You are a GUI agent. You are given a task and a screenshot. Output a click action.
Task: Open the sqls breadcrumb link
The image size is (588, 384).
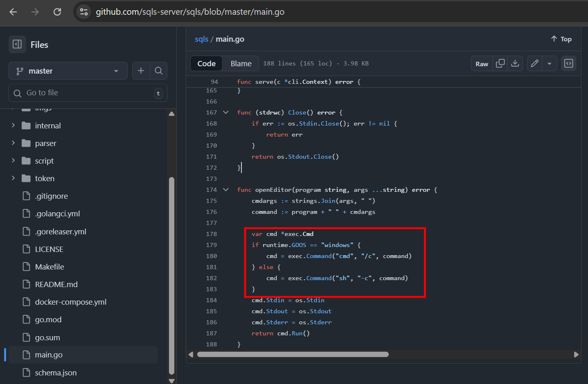click(x=201, y=39)
